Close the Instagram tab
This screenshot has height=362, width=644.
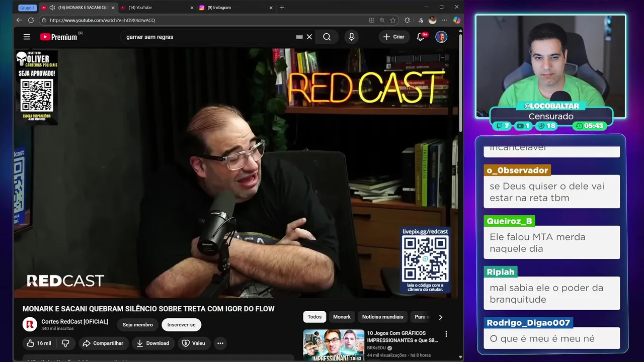[271, 8]
